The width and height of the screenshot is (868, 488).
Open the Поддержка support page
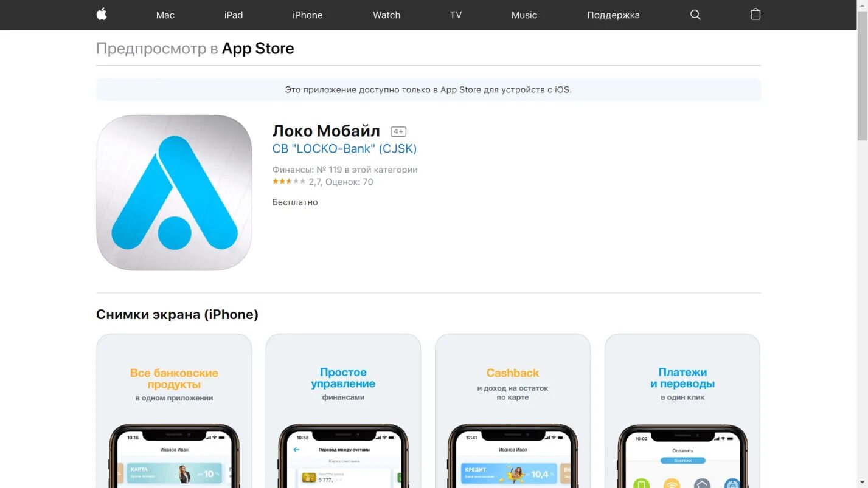pyautogui.click(x=613, y=15)
